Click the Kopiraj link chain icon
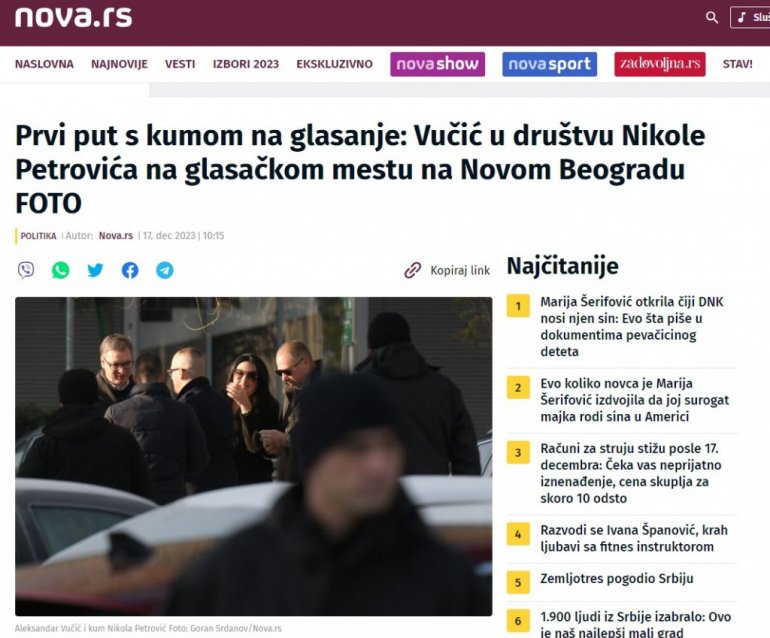Viewport: 770px width, 638px height. click(412, 270)
